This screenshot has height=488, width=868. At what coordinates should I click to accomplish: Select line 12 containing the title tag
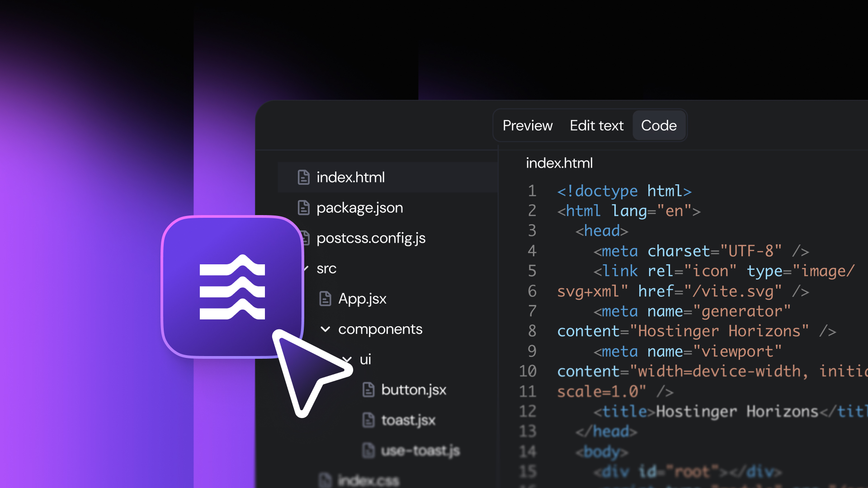pos(723,411)
